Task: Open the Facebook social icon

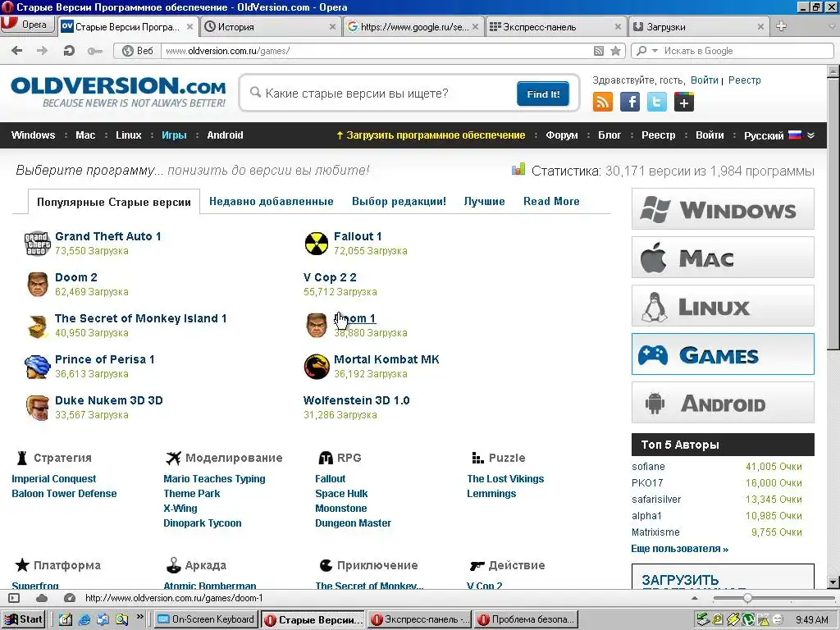Action: (630, 102)
